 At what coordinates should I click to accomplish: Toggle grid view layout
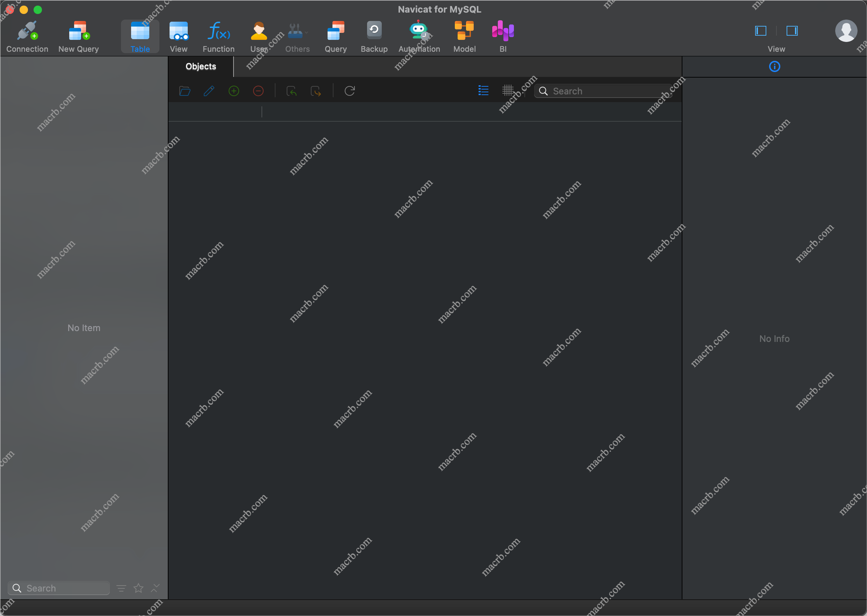click(508, 91)
